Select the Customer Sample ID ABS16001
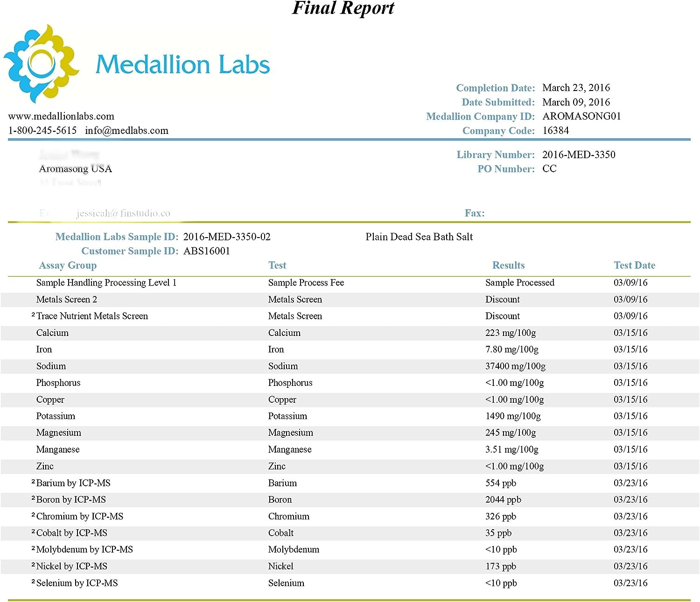The image size is (700, 602). point(207,252)
